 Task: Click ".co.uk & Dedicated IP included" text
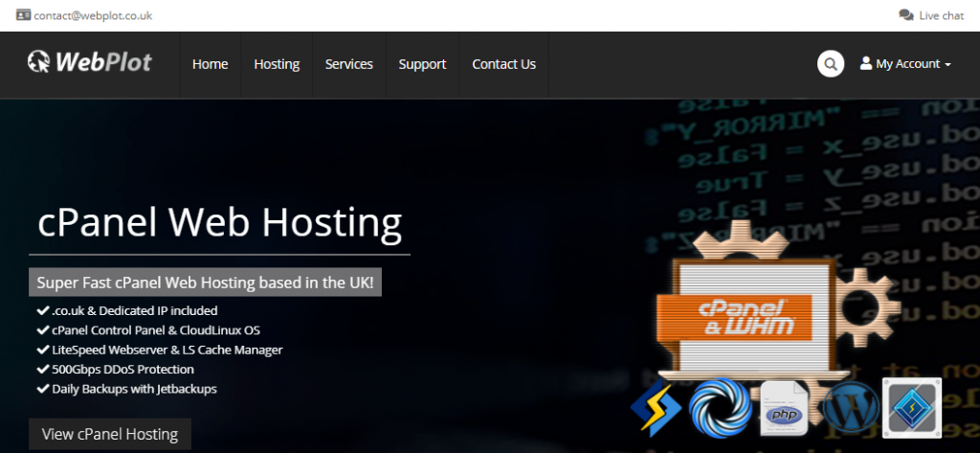(134, 310)
